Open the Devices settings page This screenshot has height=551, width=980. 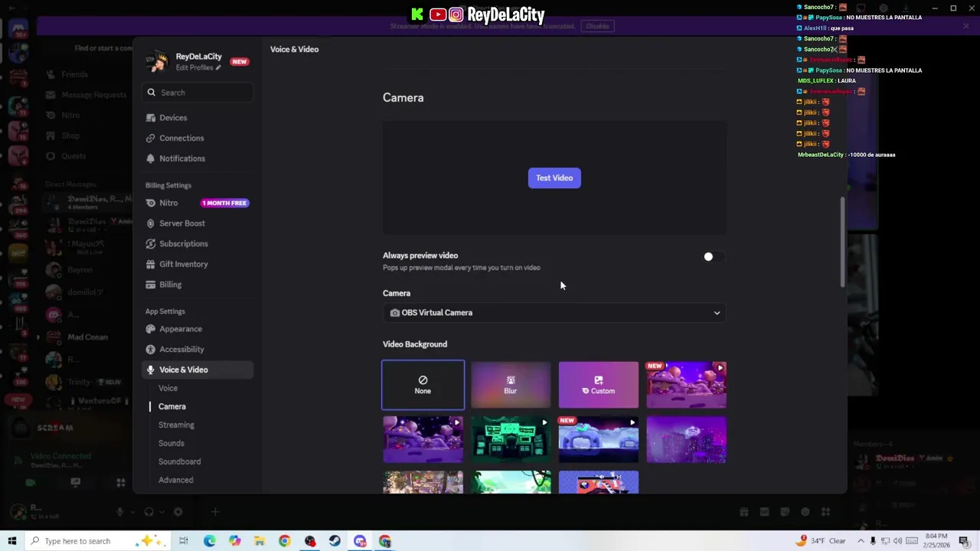tap(198, 118)
